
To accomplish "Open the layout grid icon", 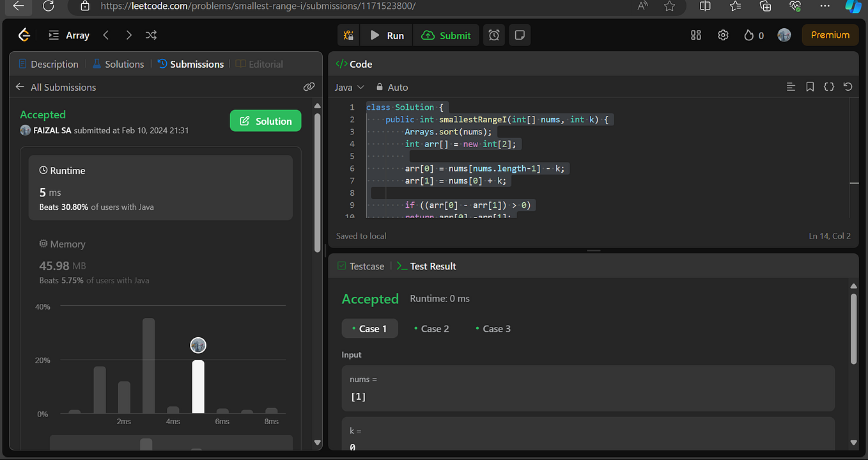I will 696,35.
